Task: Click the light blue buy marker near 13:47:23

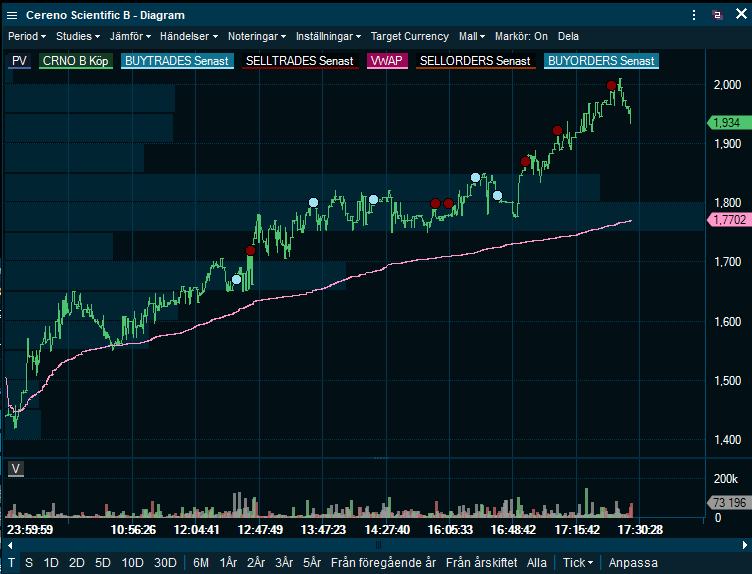Action: click(313, 202)
